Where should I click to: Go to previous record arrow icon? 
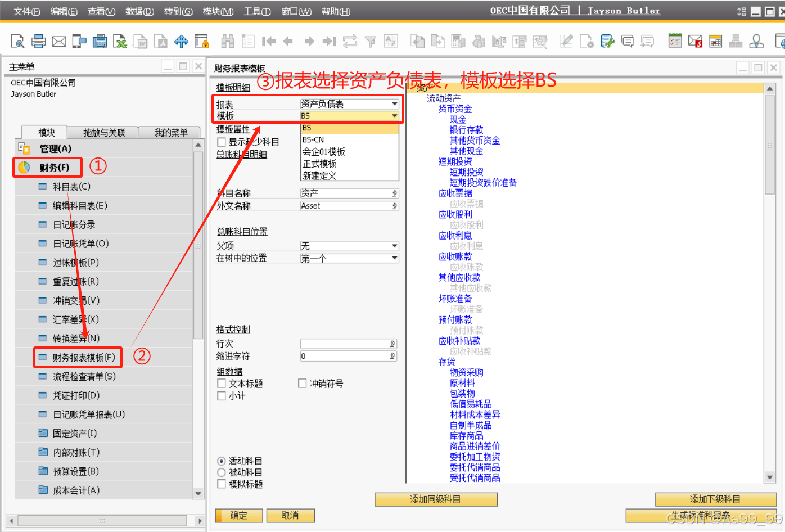click(288, 41)
